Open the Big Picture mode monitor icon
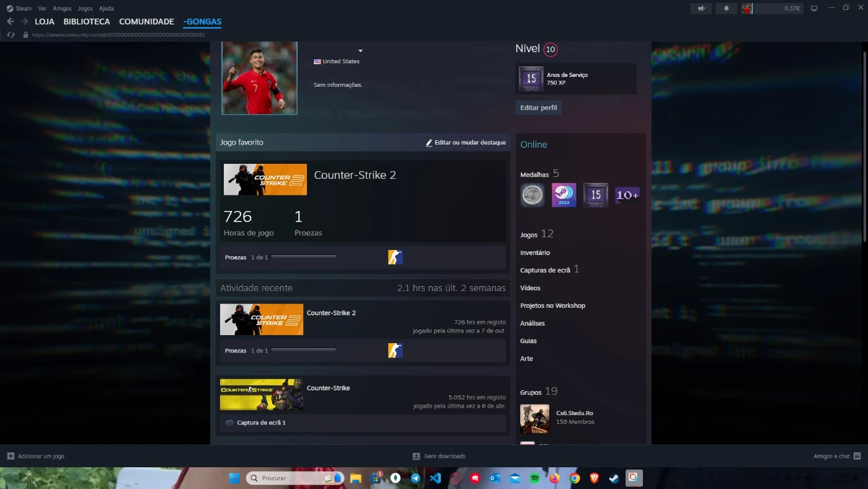Viewport: 868px width, 489px height. pos(814,8)
